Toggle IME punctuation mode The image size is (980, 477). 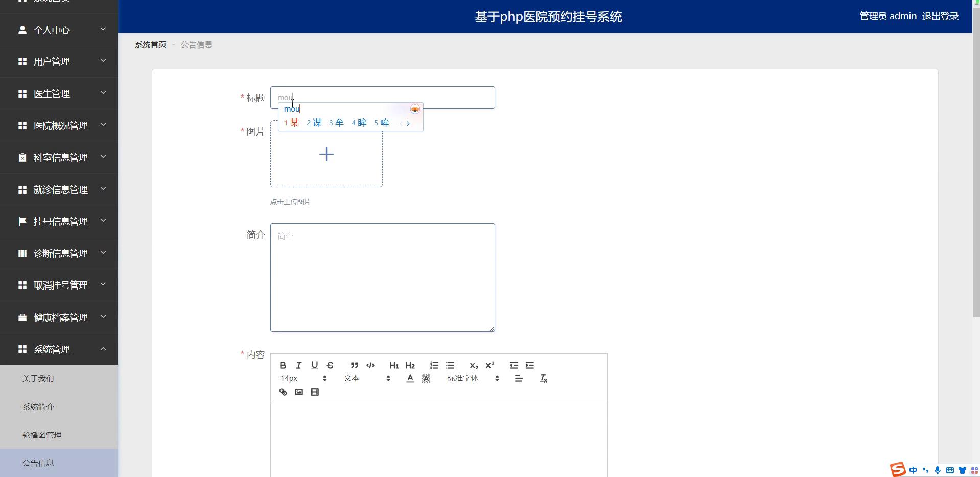point(925,470)
